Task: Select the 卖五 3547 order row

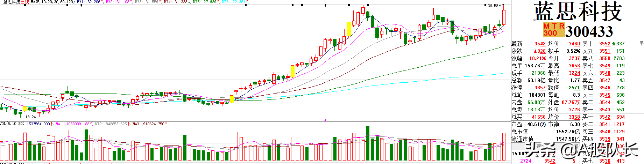Action: point(603,80)
